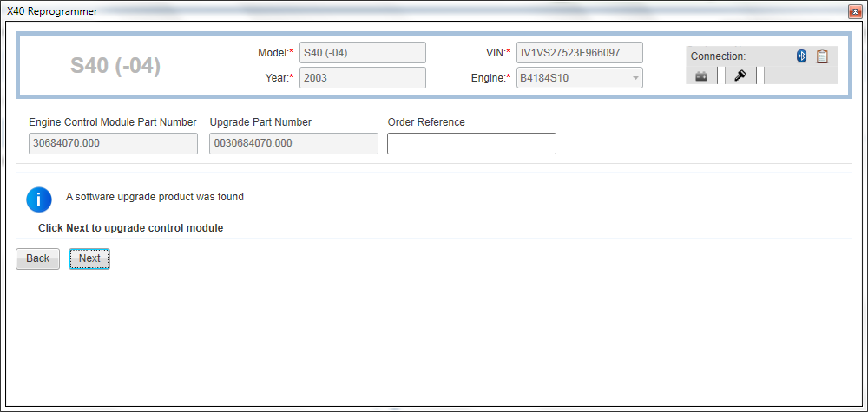
Task: Click the X40 Reprogrammer window title
Action: click(x=52, y=11)
